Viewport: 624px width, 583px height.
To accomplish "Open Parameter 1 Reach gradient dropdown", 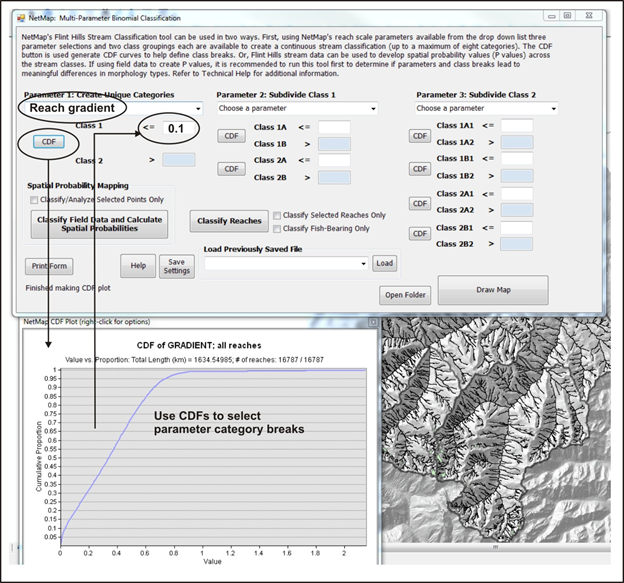I will click(198, 107).
